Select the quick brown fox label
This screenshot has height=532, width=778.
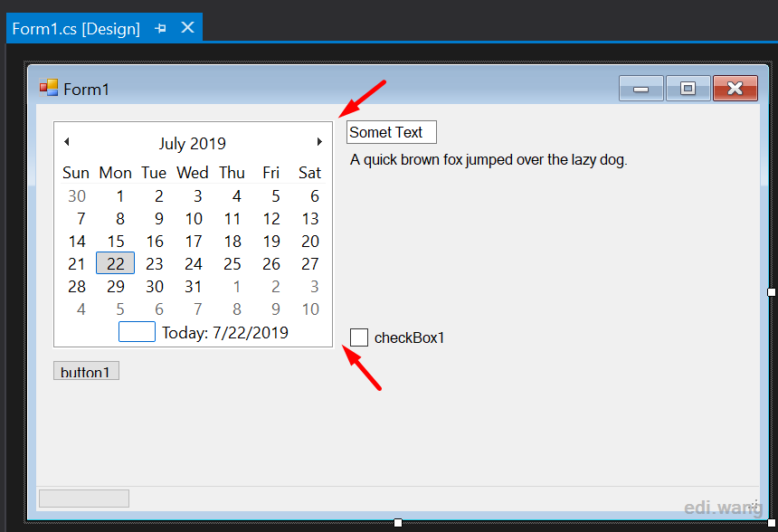click(x=489, y=160)
